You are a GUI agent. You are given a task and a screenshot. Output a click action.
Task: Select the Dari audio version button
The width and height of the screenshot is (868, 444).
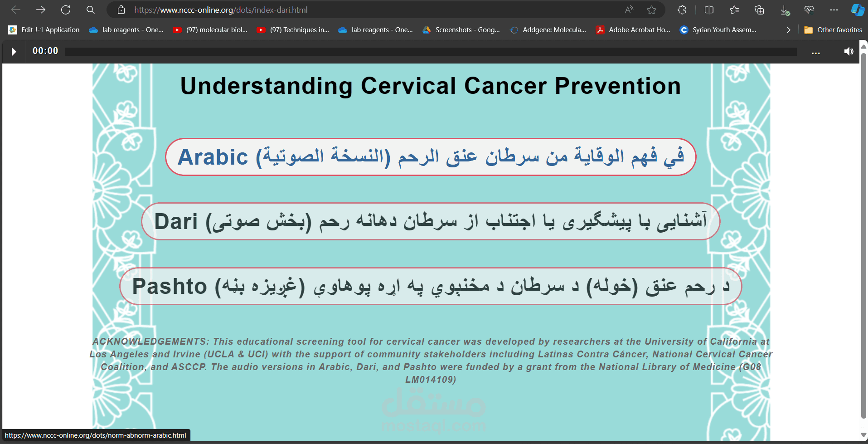(431, 221)
